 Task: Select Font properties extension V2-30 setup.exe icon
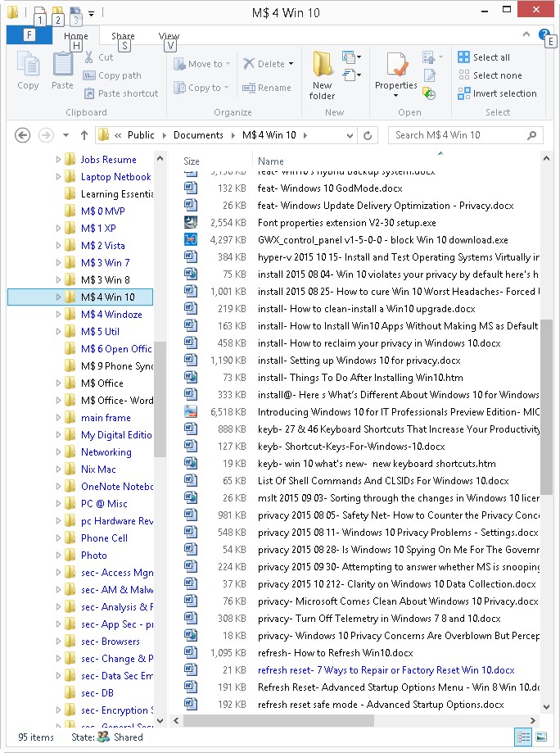191,222
